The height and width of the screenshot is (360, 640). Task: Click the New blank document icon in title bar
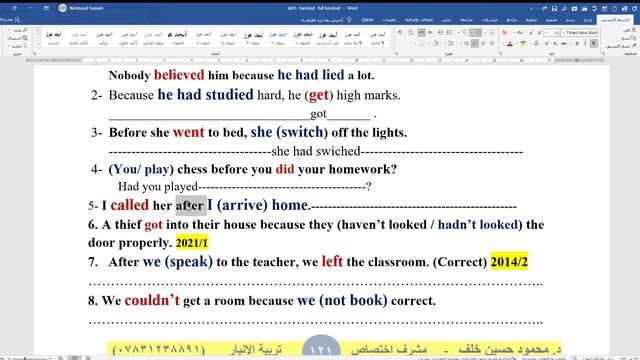point(614,9)
